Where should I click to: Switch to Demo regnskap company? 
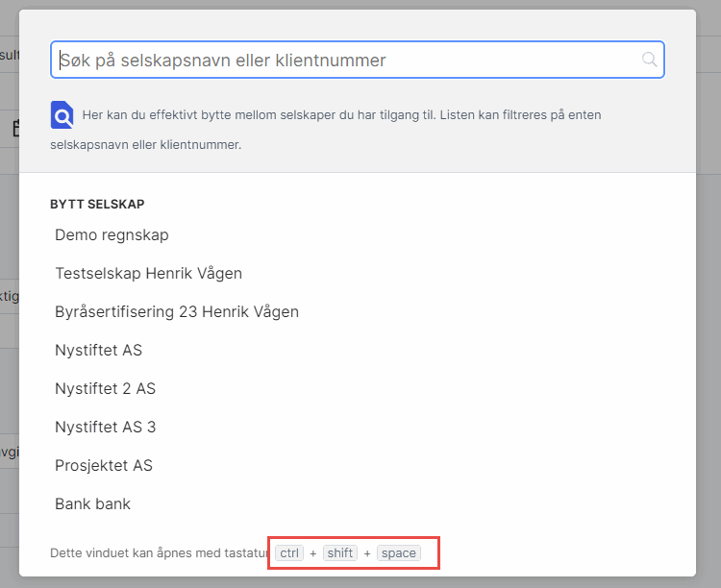click(x=112, y=234)
